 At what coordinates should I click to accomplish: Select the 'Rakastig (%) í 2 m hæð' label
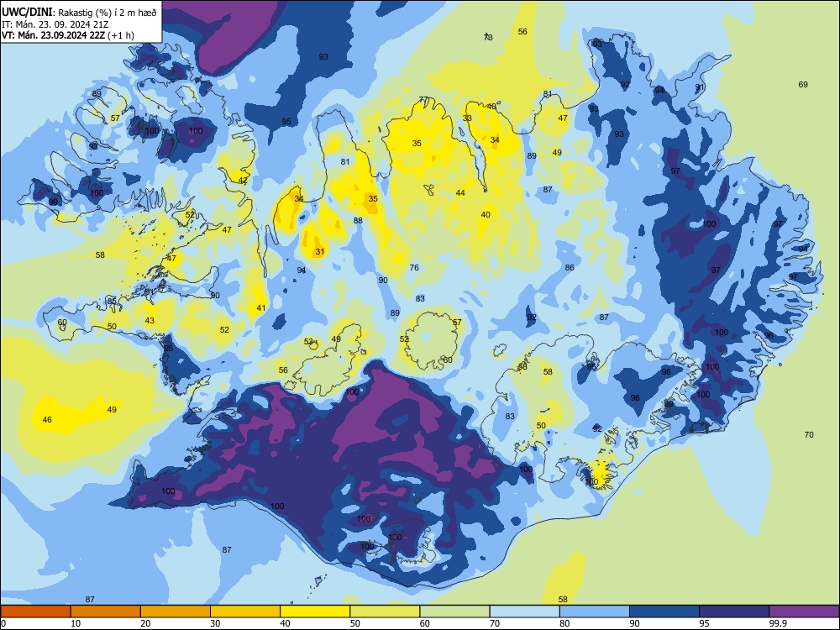tap(108, 13)
